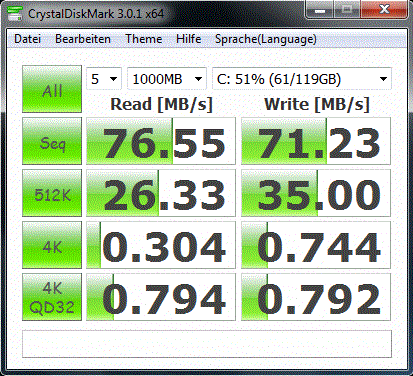413x376 pixels.
Task: Run all benchmarks with All button
Action: (52, 89)
